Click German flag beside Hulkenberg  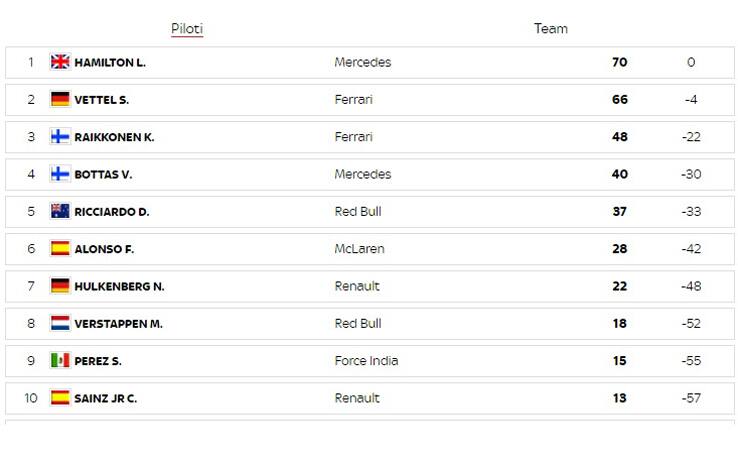tap(60, 286)
